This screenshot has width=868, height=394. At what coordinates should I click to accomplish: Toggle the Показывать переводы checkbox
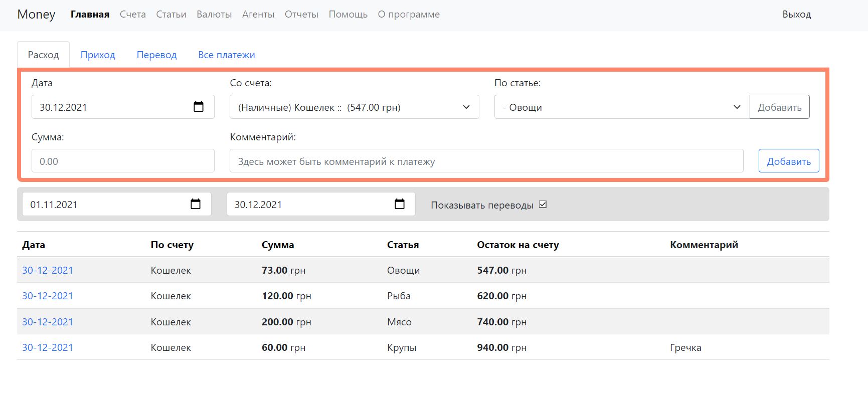click(x=543, y=205)
